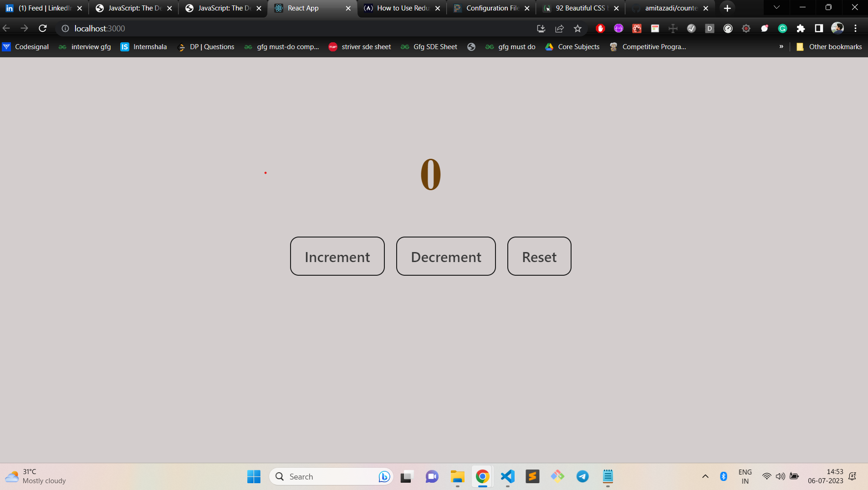Click the install site icon in address bar

point(541,28)
